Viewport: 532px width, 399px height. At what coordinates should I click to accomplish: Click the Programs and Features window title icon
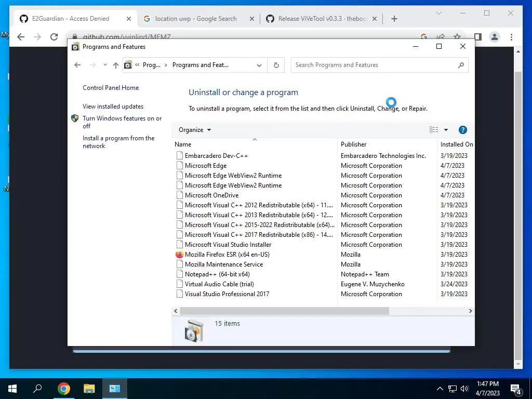(x=75, y=47)
